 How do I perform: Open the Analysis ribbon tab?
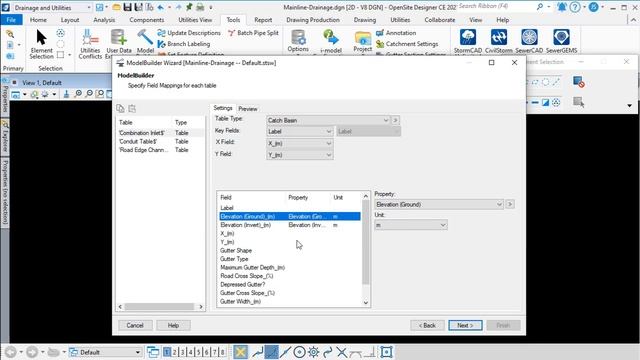[x=104, y=20]
